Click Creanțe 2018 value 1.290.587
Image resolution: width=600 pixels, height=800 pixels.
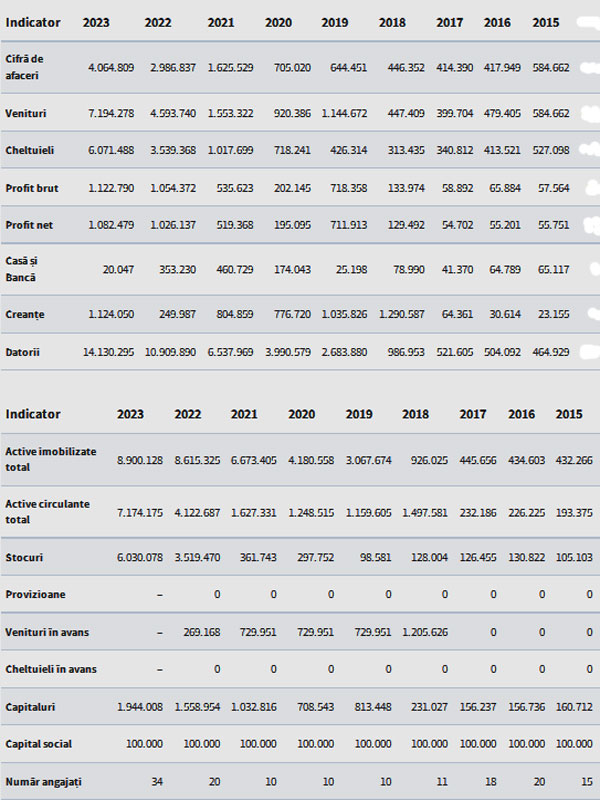coord(401,314)
